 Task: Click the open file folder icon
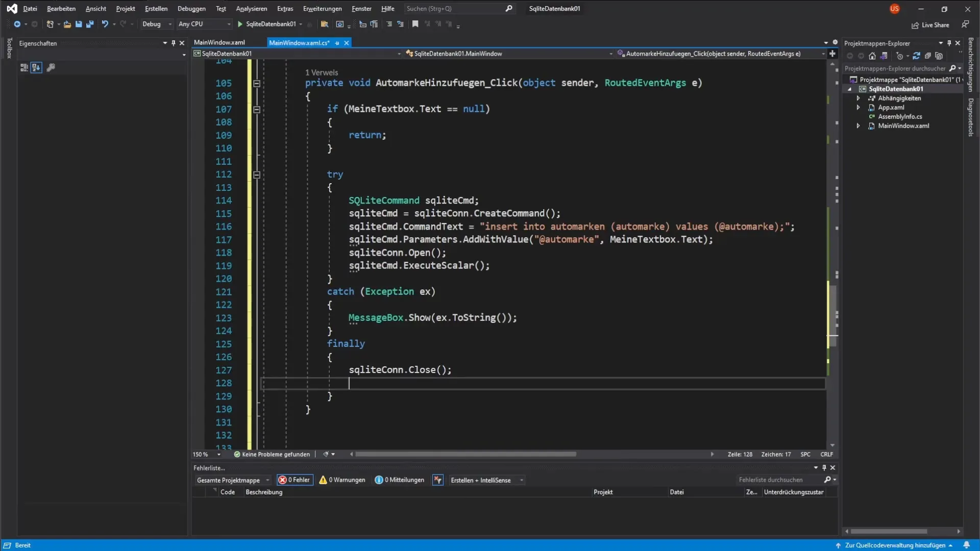pyautogui.click(x=67, y=24)
